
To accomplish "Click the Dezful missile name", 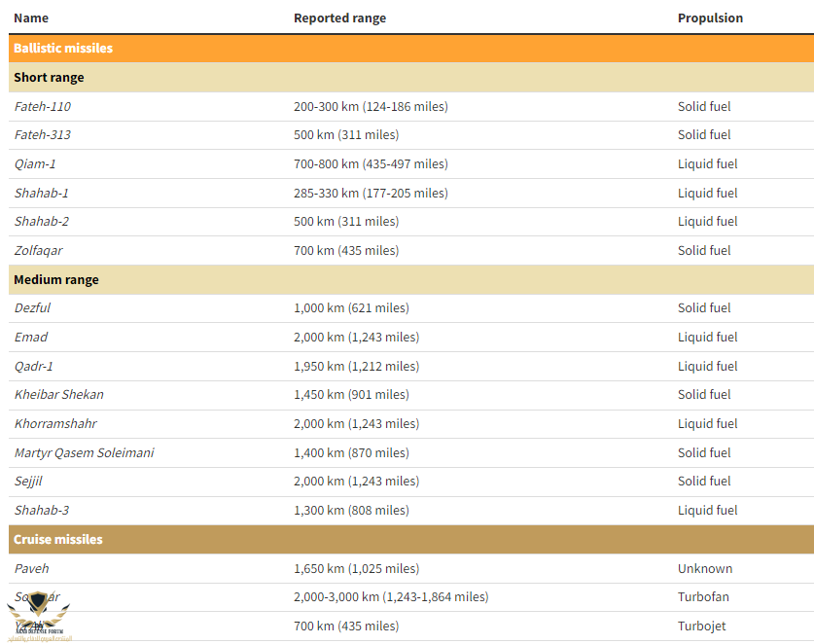I will click(32, 307).
